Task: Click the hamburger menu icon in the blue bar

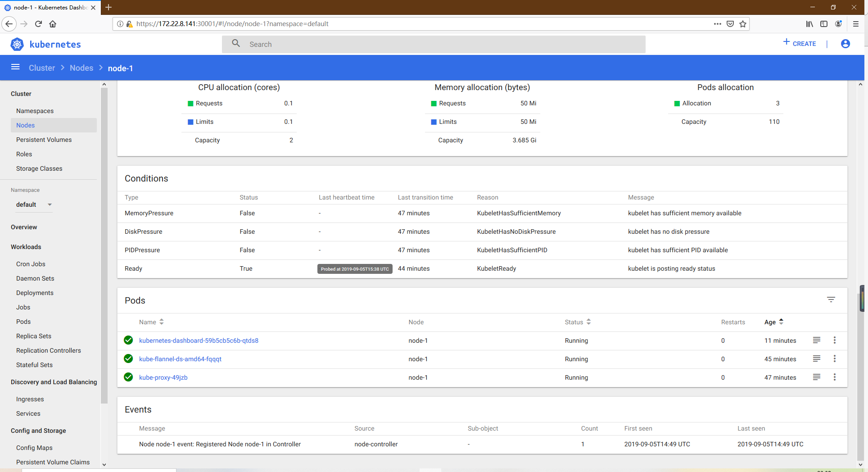Action: [15, 67]
